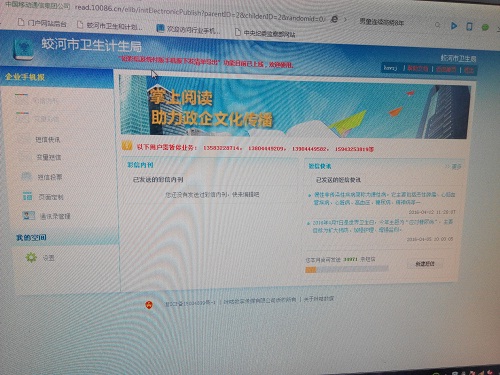Image resolution: width=500 pixels, height=375 pixels.
Task: Open the first sent SMS message link
Action: click(383, 198)
